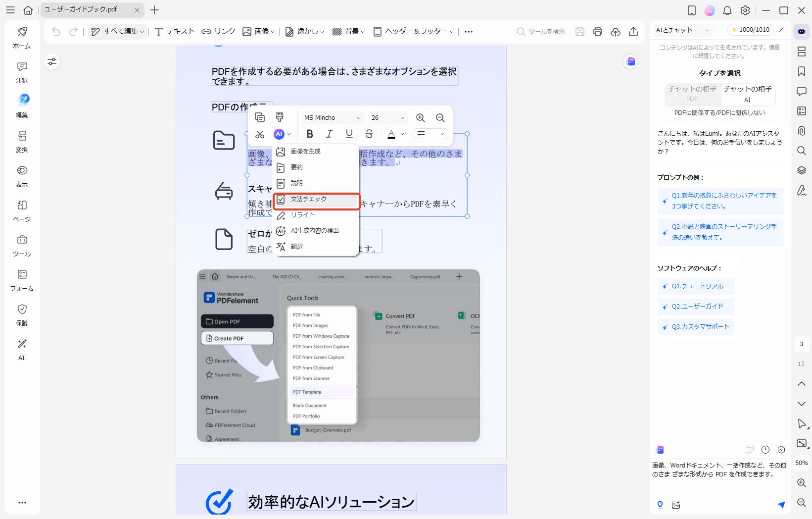
Task: Select the 保護 icon in the left sidebar
Action: [x=22, y=313]
